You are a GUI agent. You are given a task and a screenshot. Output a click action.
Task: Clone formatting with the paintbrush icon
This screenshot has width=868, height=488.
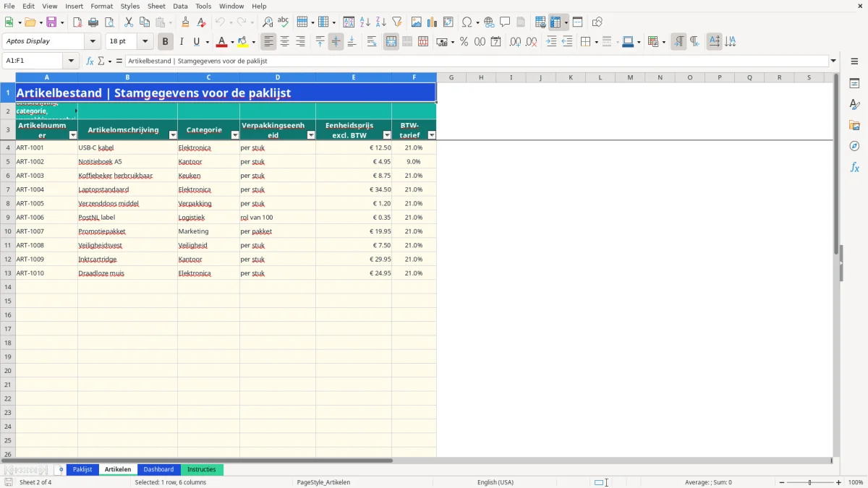186,22
